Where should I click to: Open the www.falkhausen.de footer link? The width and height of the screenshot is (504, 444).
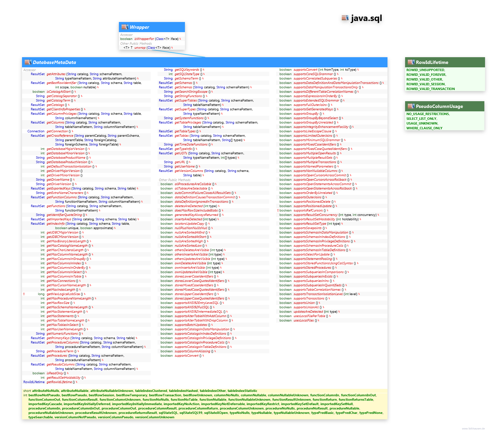pos(473,429)
